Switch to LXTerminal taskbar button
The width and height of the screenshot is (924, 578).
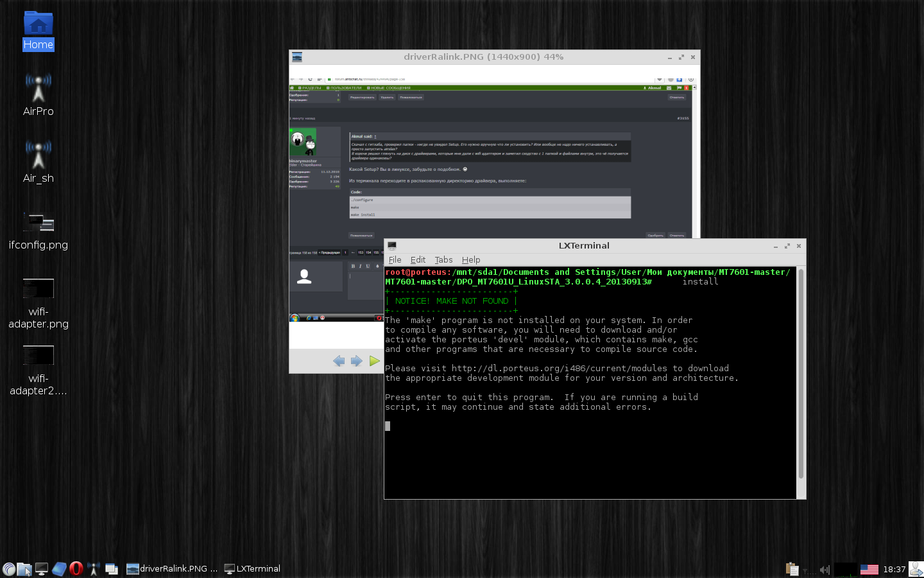pyautogui.click(x=252, y=569)
